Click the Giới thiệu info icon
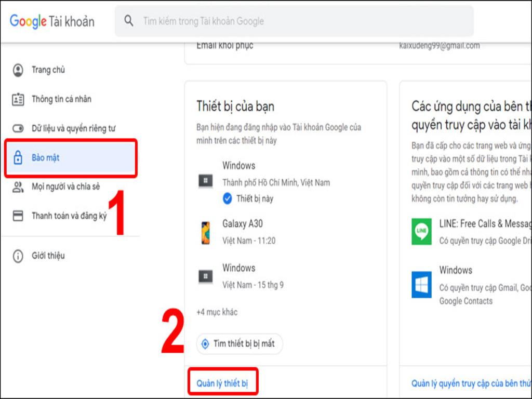Image resolution: width=532 pixels, height=399 pixels. [x=18, y=256]
